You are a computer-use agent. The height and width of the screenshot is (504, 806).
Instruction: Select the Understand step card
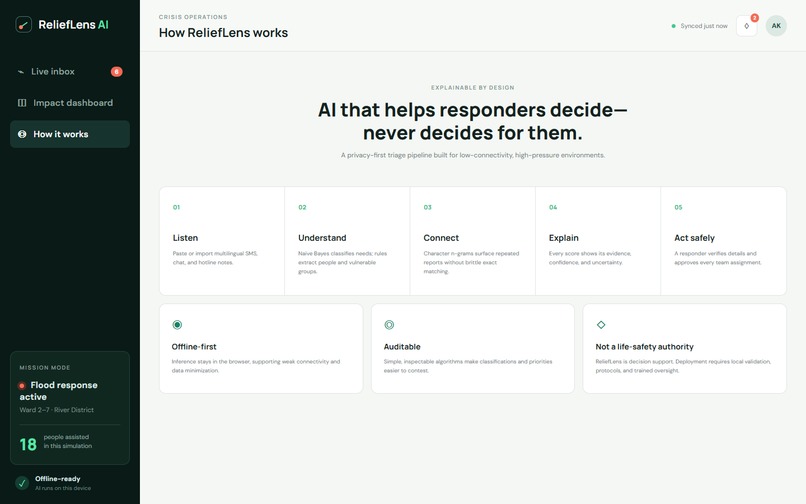pyautogui.click(x=347, y=241)
